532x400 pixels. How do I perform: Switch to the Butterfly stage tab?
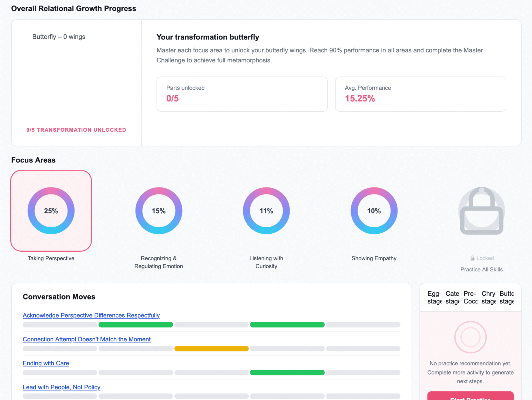[507, 297]
